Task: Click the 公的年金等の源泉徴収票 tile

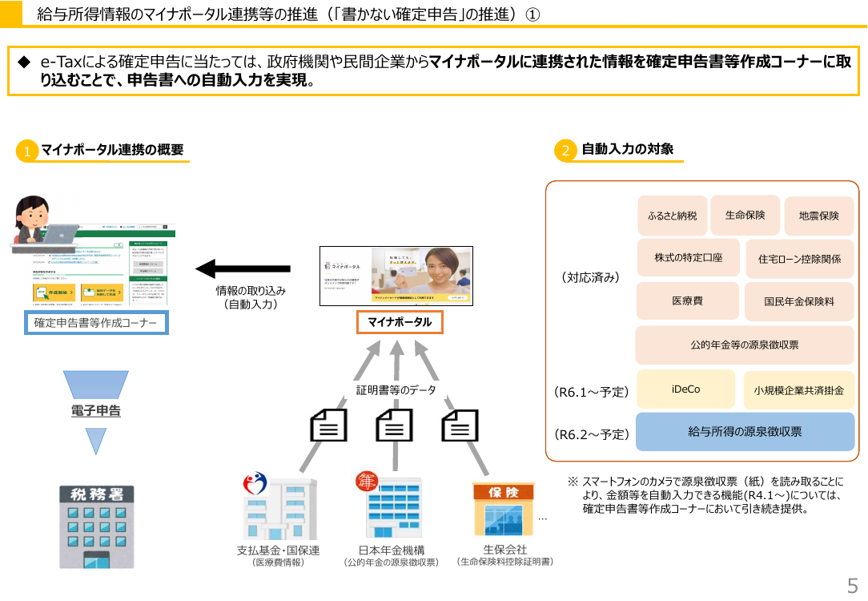Action: [745, 345]
